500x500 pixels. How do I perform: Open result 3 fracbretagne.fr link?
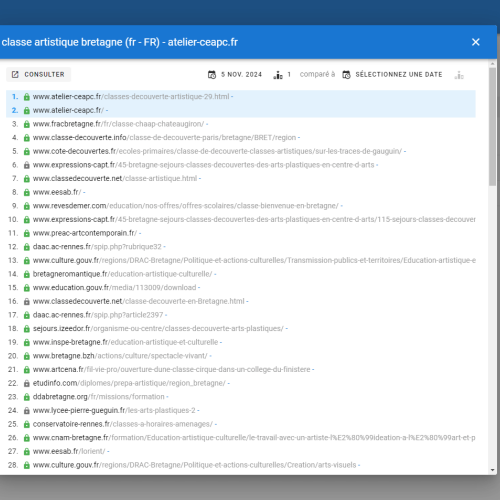[118, 124]
